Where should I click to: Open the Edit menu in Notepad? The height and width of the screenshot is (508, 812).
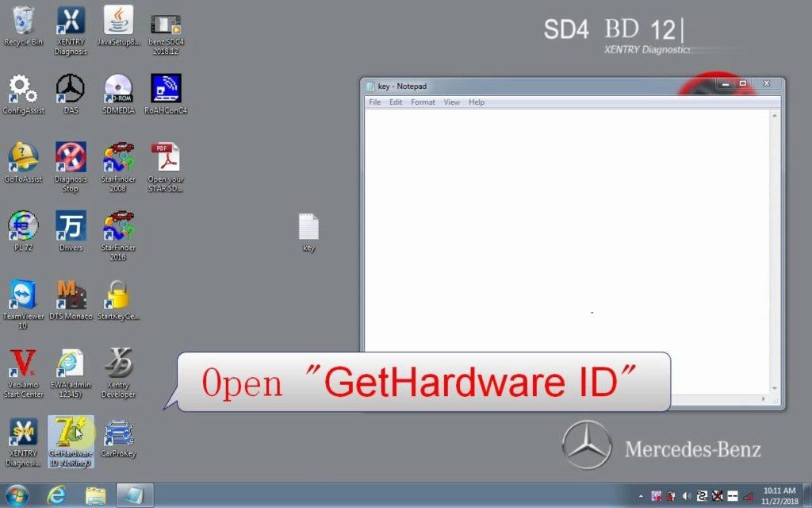tap(396, 102)
